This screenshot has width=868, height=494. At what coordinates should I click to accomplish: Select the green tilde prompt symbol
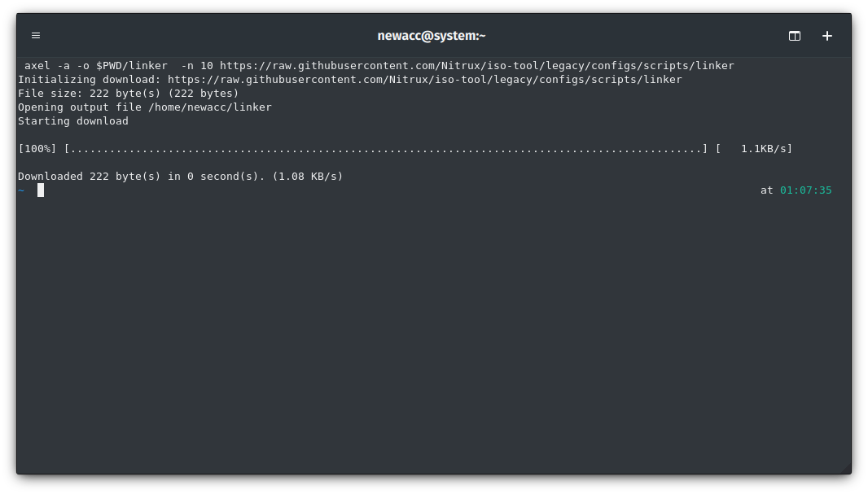(21, 190)
